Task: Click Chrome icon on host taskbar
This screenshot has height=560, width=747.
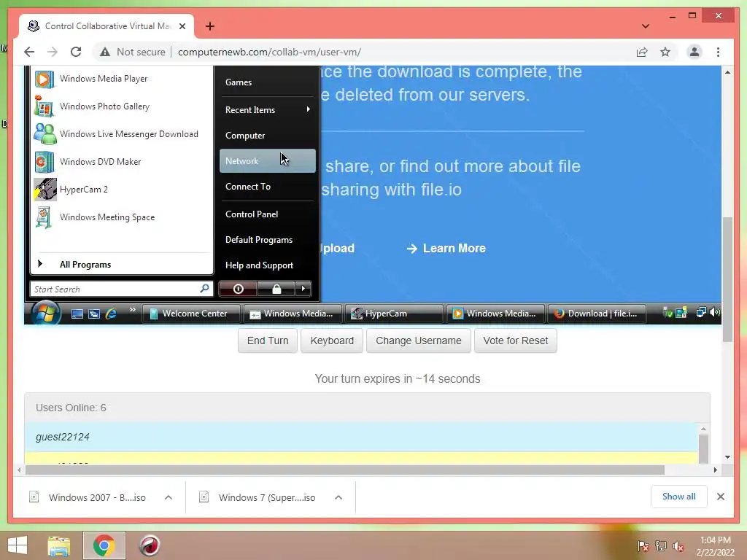Action: coord(104,545)
